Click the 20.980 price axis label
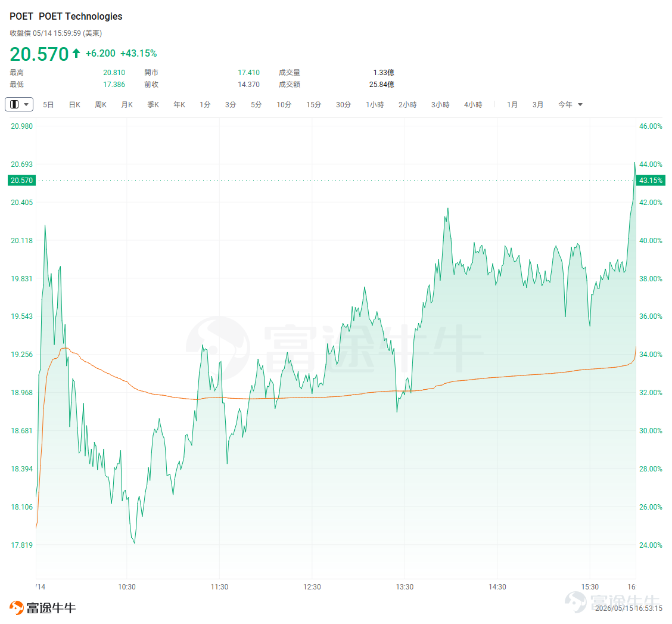This screenshot has width=672, height=624. click(x=21, y=126)
